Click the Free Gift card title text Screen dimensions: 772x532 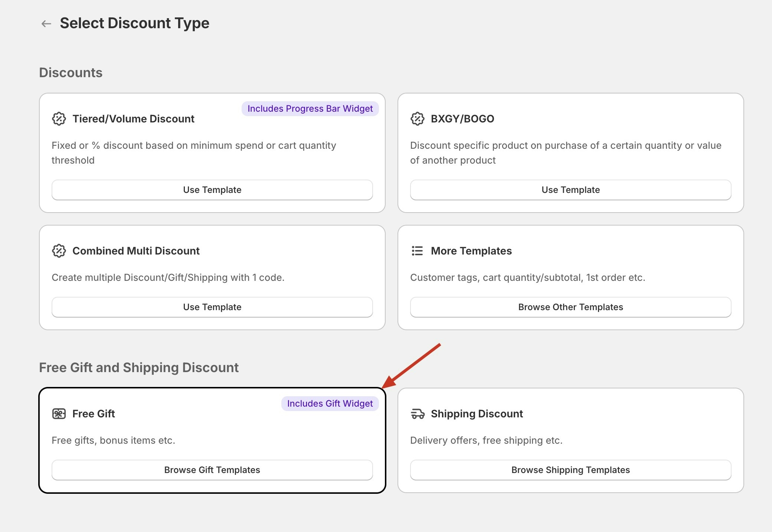pos(94,414)
